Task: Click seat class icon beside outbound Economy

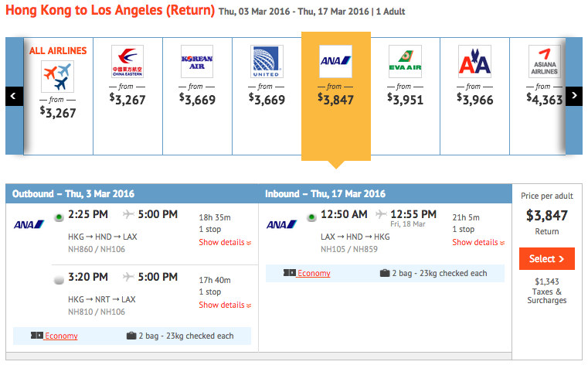Action: (x=37, y=336)
